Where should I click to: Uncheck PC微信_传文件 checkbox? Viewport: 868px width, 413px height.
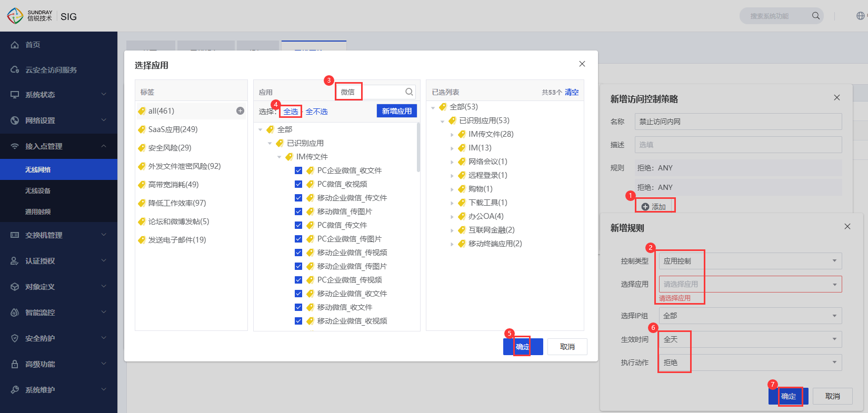(298, 225)
